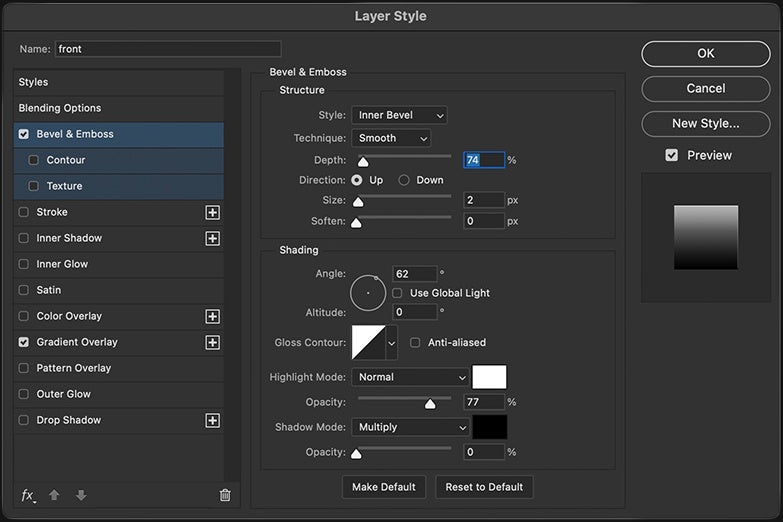Click the style preview gradient thumbnail
This screenshot has height=522, width=783.
coord(706,237)
